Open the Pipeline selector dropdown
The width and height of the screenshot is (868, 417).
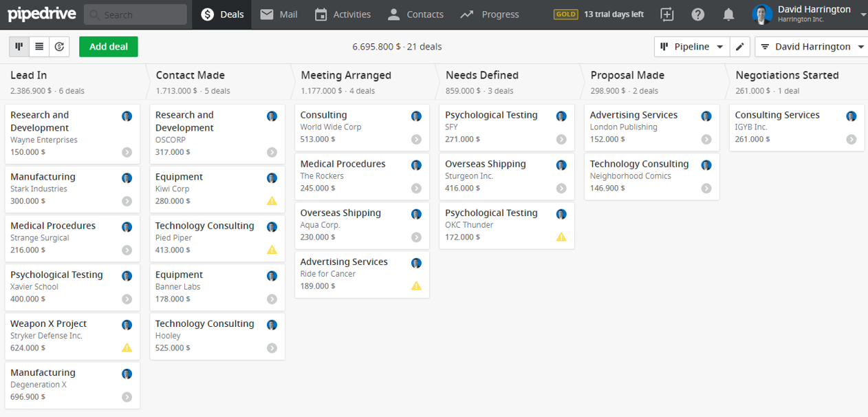click(x=691, y=46)
